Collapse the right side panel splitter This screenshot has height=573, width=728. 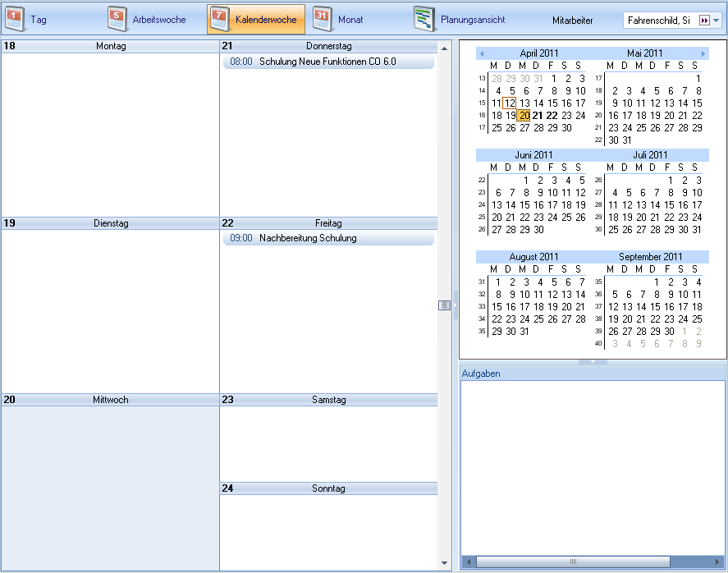[x=455, y=305]
